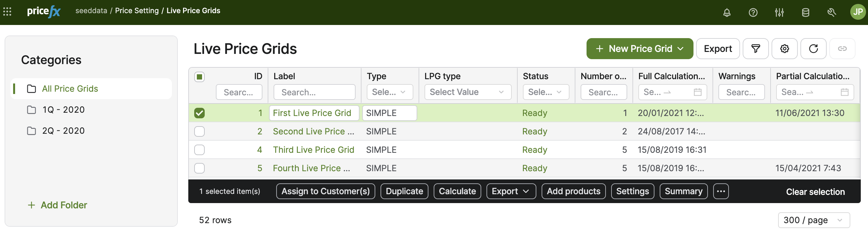Image resolution: width=868 pixels, height=232 pixels.
Task: Click Add Folder
Action: click(57, 205)
